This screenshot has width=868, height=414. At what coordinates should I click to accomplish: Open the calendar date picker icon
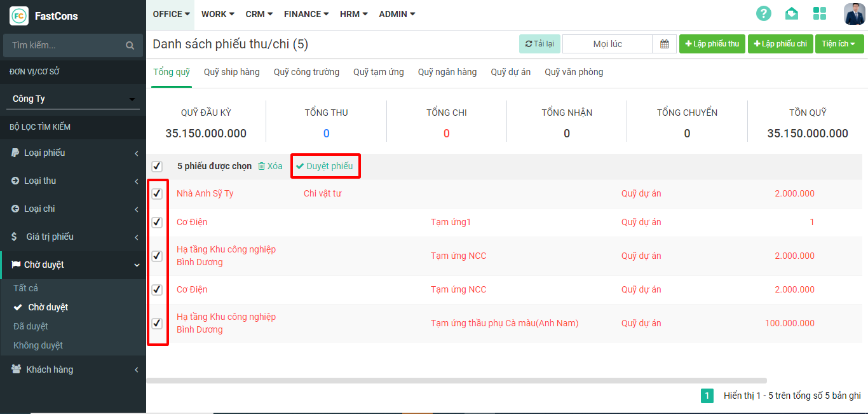665,44
